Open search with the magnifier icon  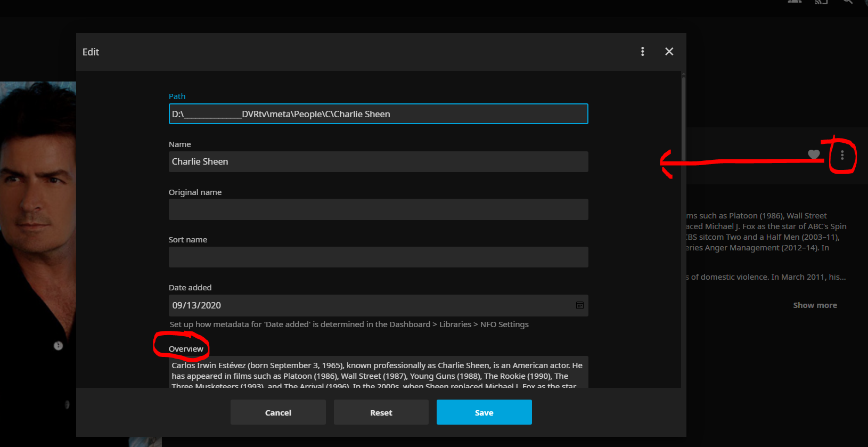pyautogui.click(x=847, y=2)
